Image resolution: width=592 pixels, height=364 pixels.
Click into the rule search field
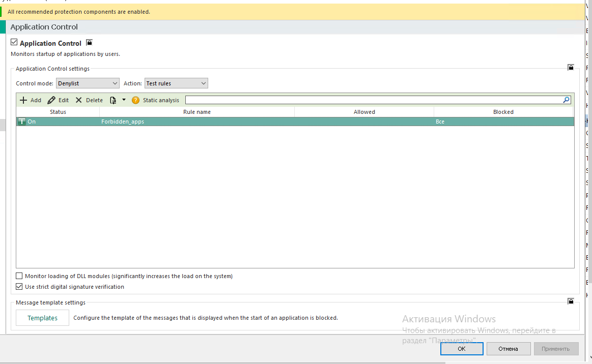tap(374, 100)
